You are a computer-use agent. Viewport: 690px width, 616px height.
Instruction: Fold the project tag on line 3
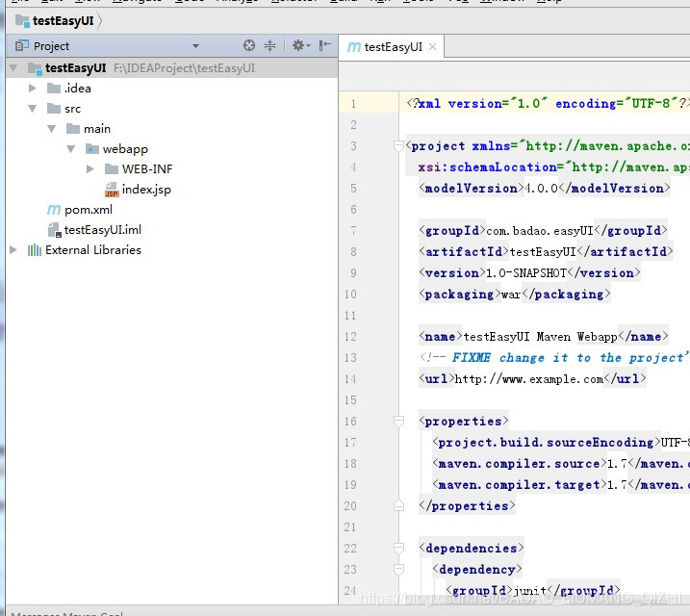[398, 145]
